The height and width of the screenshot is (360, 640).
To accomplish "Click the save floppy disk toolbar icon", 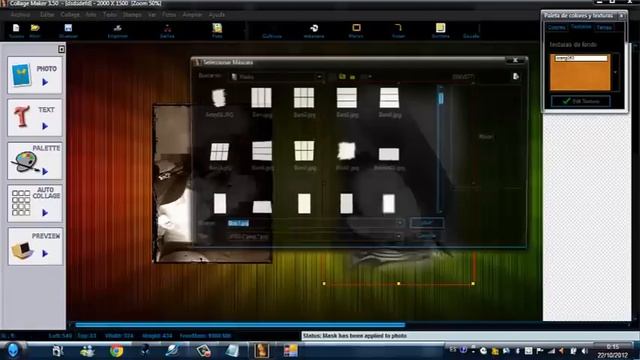I will (68, 28).
